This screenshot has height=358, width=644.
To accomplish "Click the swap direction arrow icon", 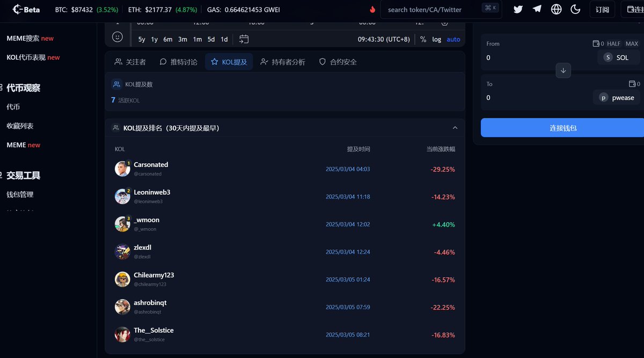I will [563, 70].
